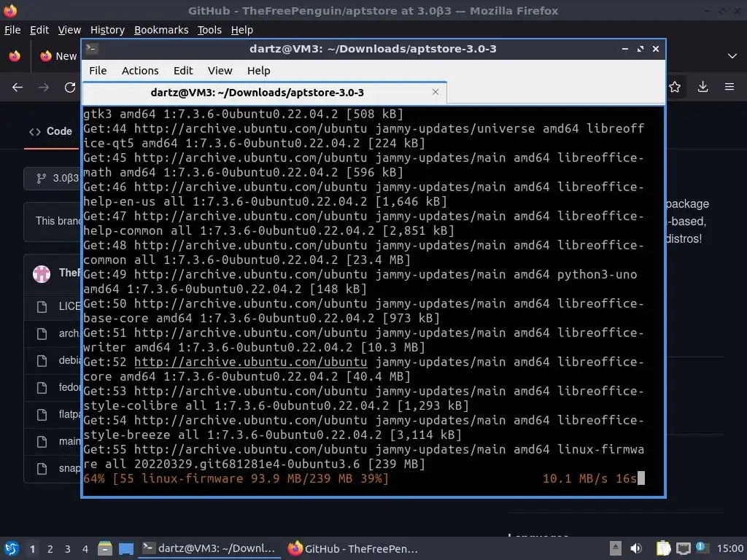Close the terminal window
The image size is (747, 560).
point(656,49)
